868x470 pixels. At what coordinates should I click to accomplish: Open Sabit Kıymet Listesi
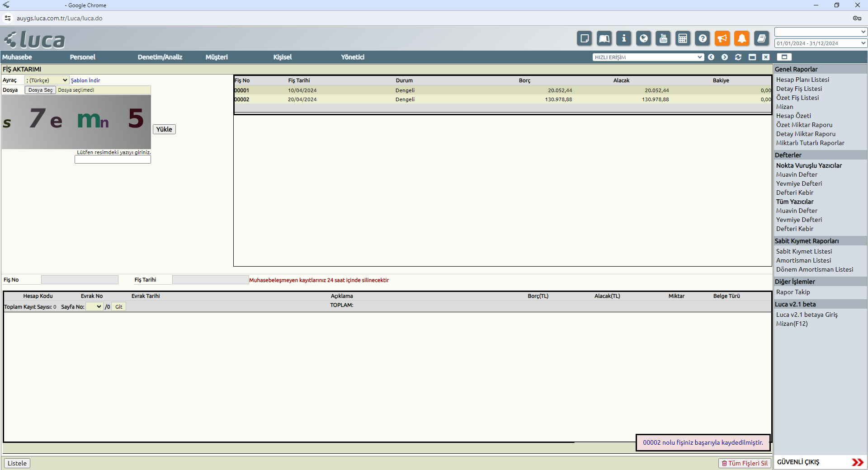tap(804, 251)
